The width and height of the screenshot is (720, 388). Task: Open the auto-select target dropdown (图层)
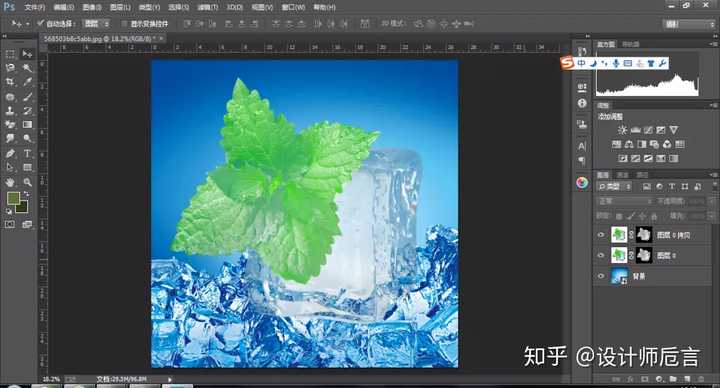96,23
